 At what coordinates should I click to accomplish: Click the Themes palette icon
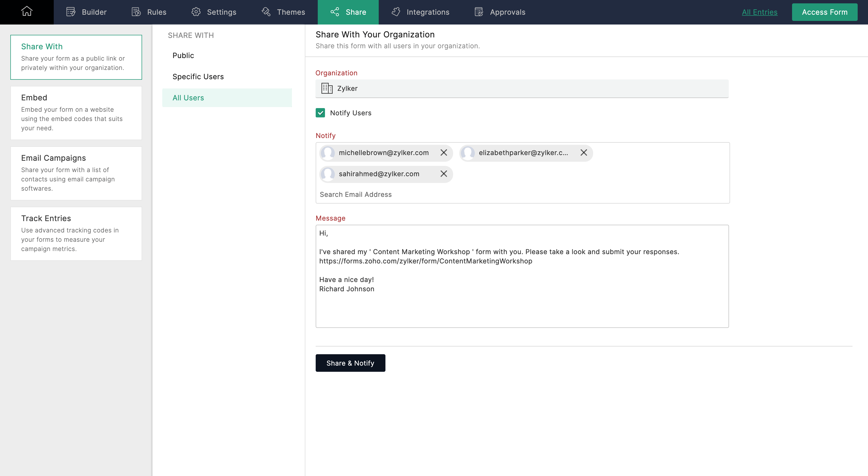pos(265,12)
